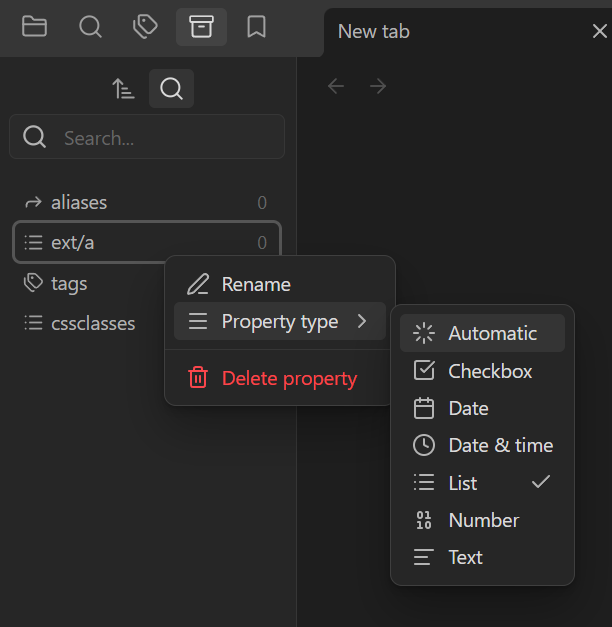Navigate forward with the right arrow
The width and height of the screenshot is (612, 627).
click(378, 86)
